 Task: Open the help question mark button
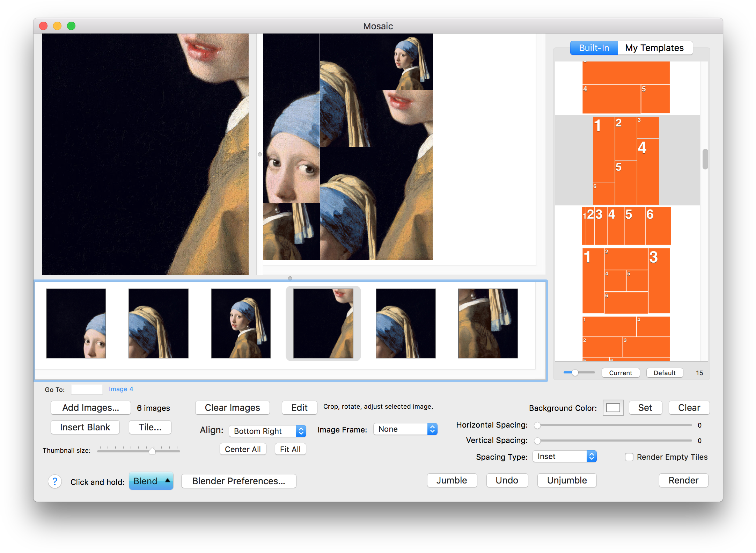click(55, 481)
